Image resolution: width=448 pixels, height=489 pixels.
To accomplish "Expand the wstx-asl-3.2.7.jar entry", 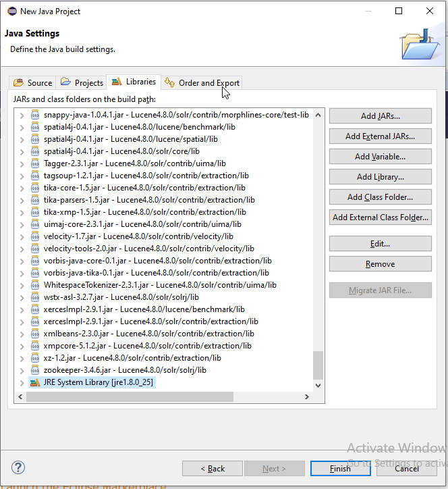I will click(x=22, y=297).
